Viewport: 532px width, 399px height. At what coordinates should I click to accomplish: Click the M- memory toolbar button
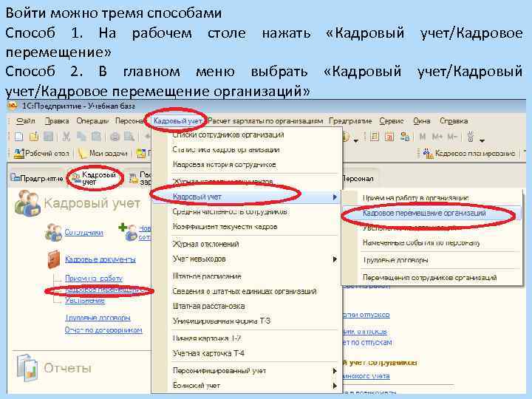coord(452,137)
